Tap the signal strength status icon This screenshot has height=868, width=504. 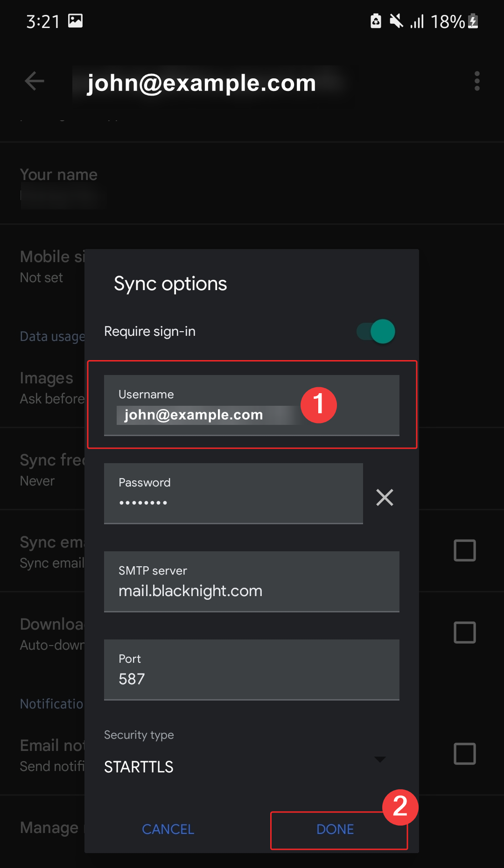point(417,21)
